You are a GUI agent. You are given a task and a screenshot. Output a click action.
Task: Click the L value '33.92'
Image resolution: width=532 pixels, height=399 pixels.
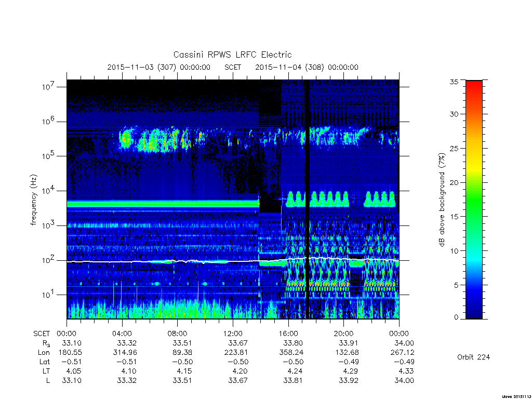349,381
